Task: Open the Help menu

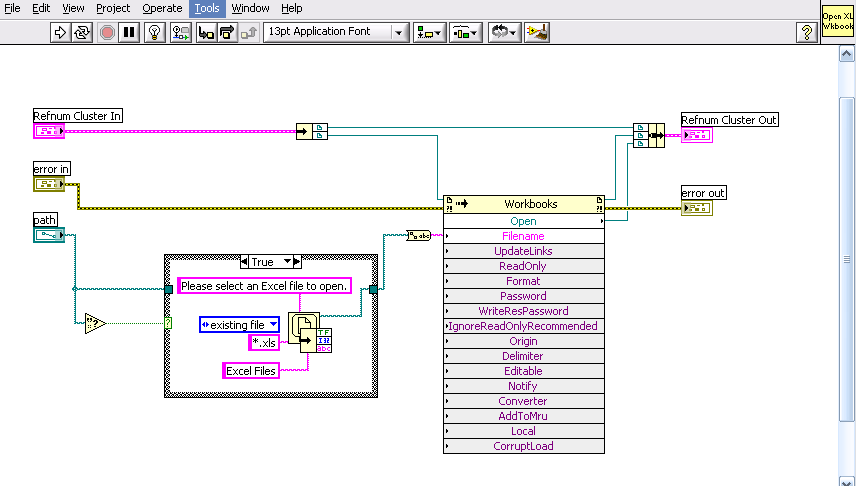Action: pyautogui.click(x=292, y=8)
